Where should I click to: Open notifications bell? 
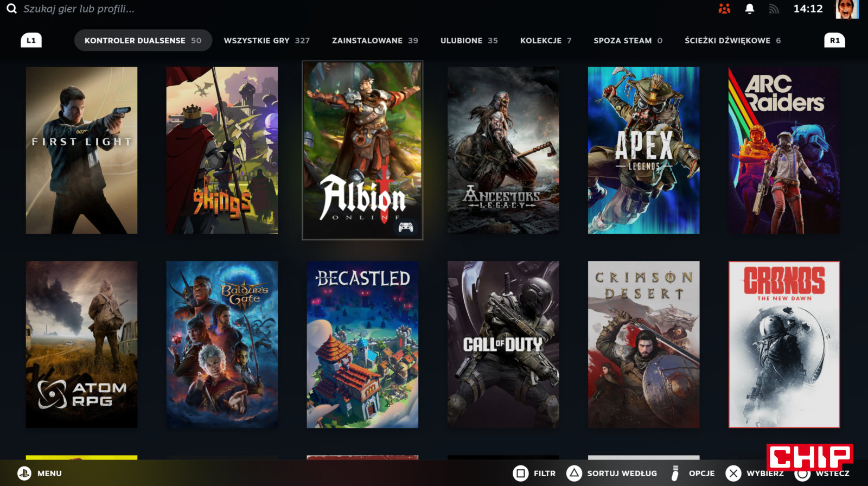(750, 9)
